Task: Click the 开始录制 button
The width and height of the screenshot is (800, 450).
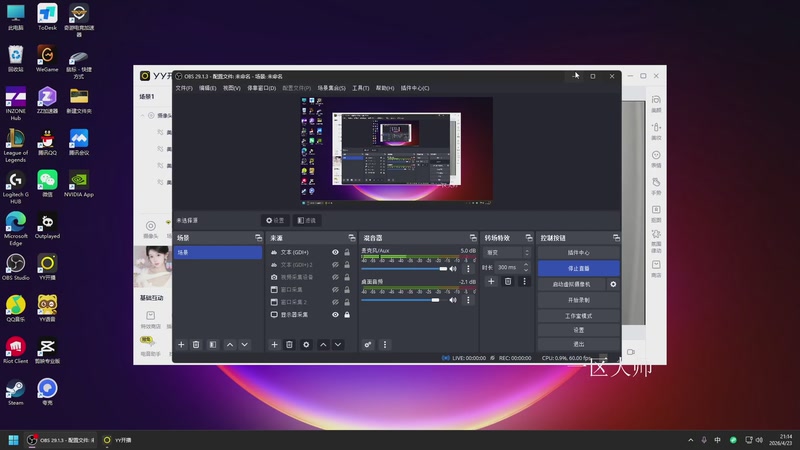Action: (x=578, y=299)
